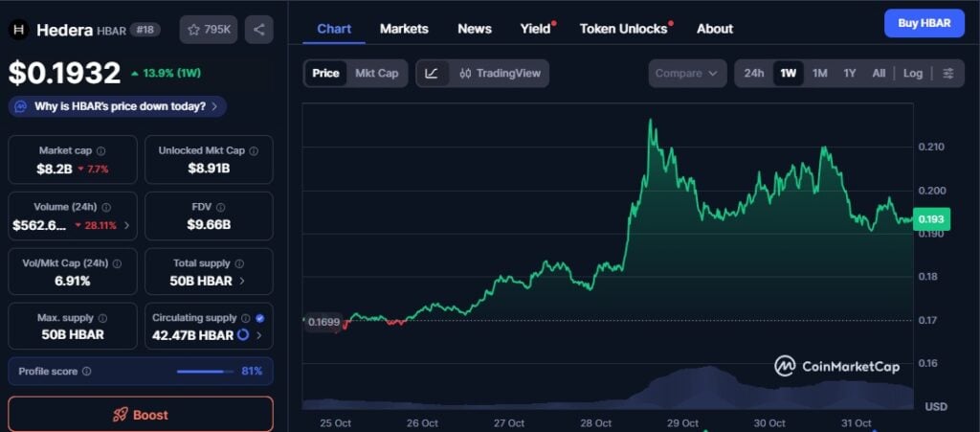Expand Total supply 50B HBAR details
The height and width of the screenshot is (432, 980).
click(x=242, y=282)
